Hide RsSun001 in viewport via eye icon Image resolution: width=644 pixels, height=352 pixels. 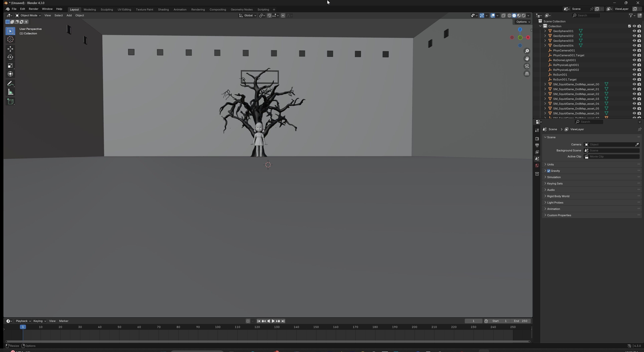pyautogui.click(x=634, y=74)
